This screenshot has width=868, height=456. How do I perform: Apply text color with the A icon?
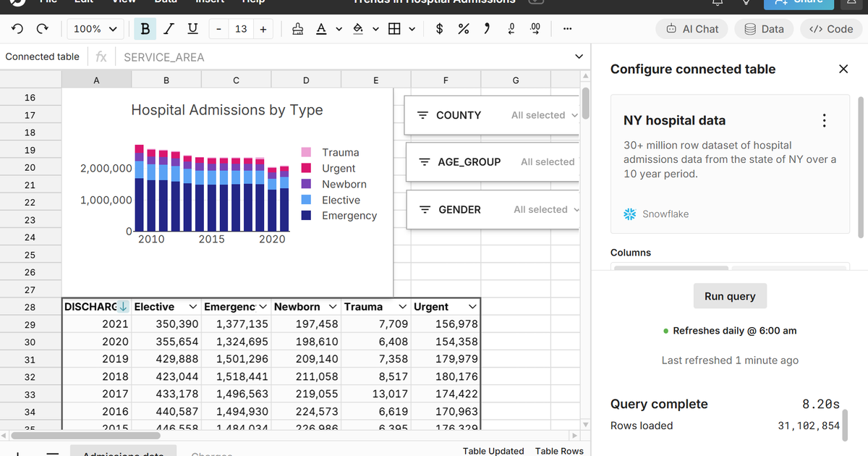[x=320, y=29]
